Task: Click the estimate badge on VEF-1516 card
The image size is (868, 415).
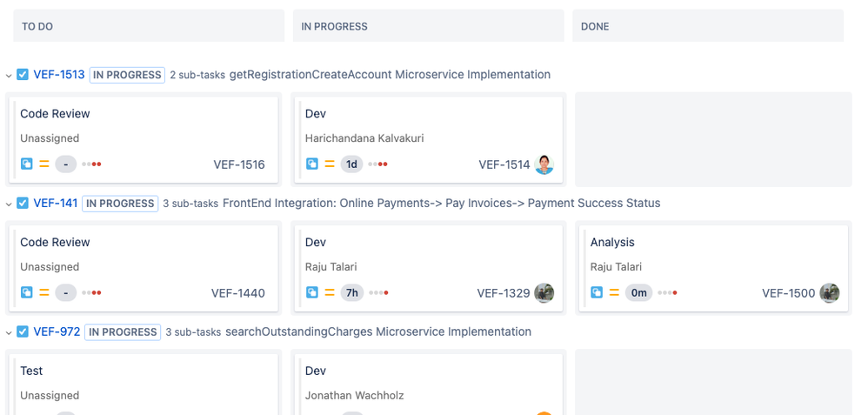Action: [x=66, y=164]
